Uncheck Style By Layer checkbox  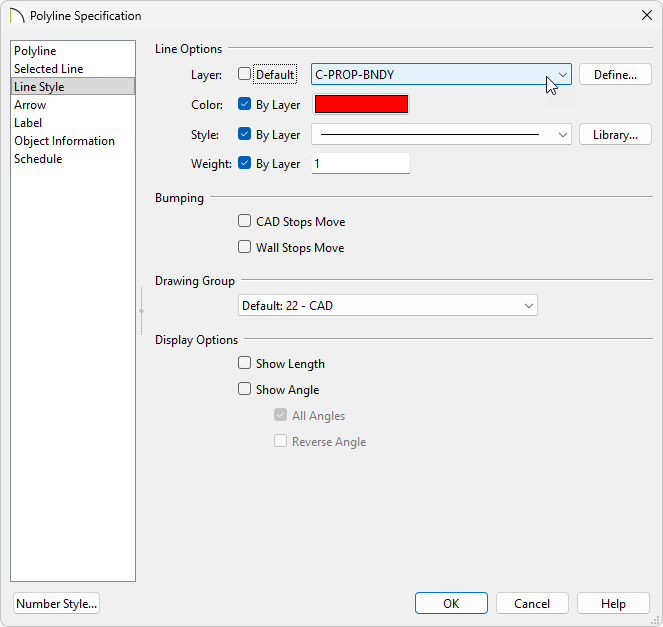[245, 134]
